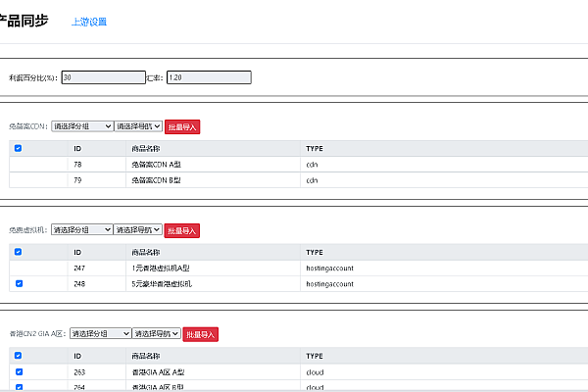Click the 产品同步 page heading
Screen dimensions: 588x392
tap(24, 21)
